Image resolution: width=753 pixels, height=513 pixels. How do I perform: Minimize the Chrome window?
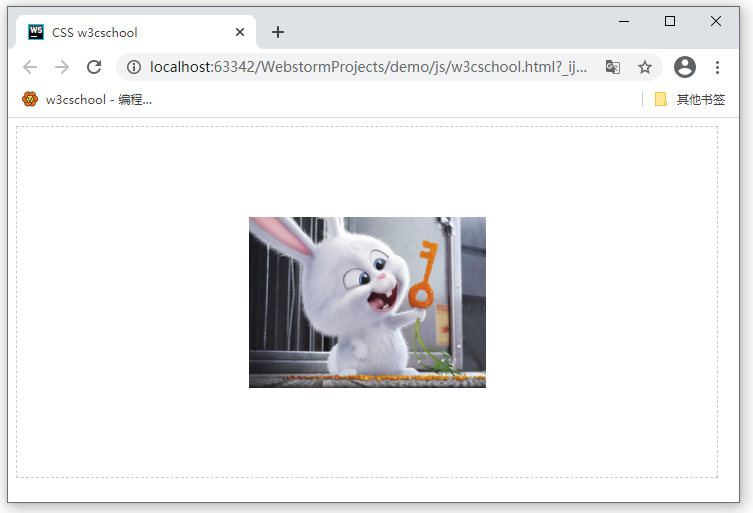pos(624,21)
